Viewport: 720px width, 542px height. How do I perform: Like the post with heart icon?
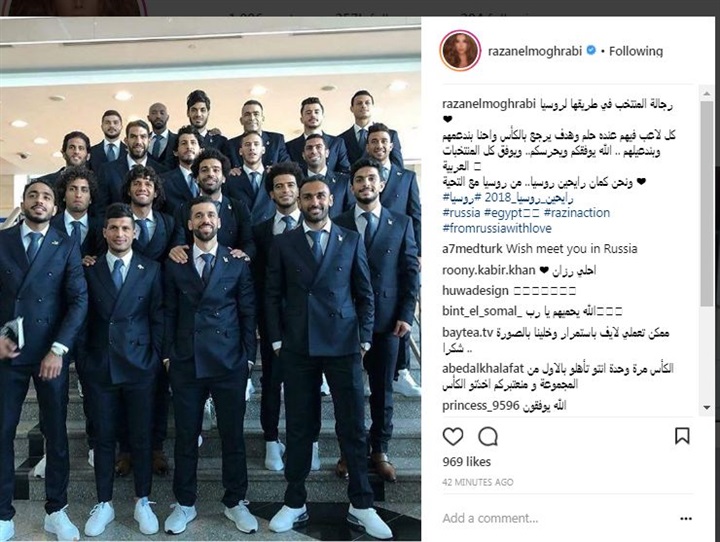point(453,436)
